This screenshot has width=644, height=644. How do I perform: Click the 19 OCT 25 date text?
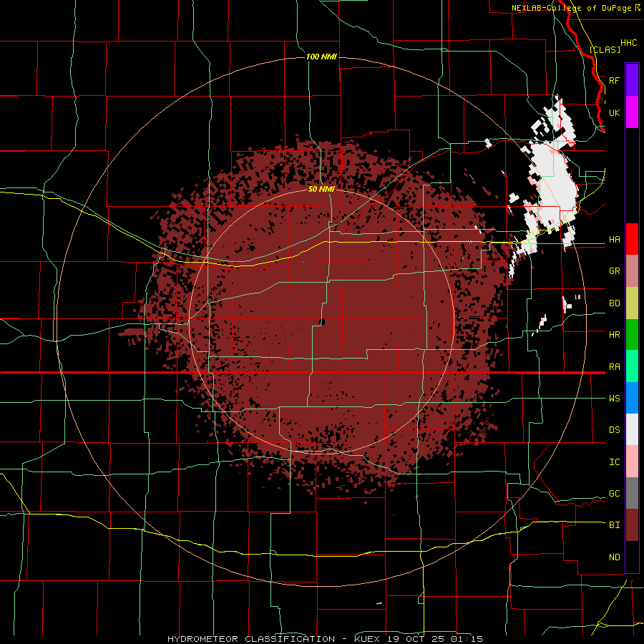click(417, 639)
